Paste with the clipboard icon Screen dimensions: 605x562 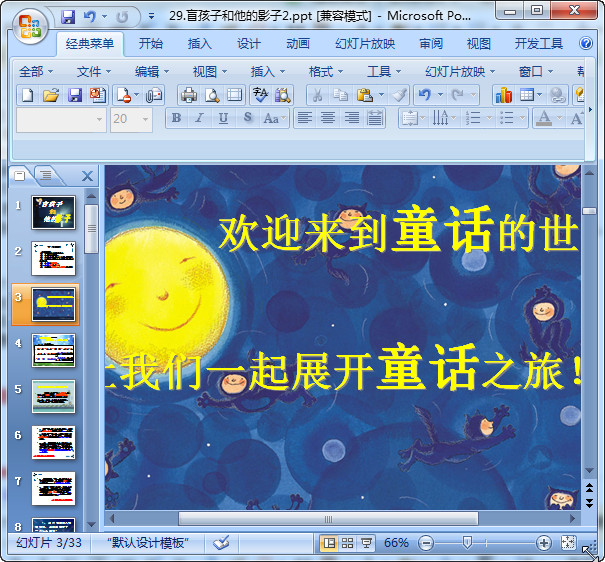pos(364,95)
